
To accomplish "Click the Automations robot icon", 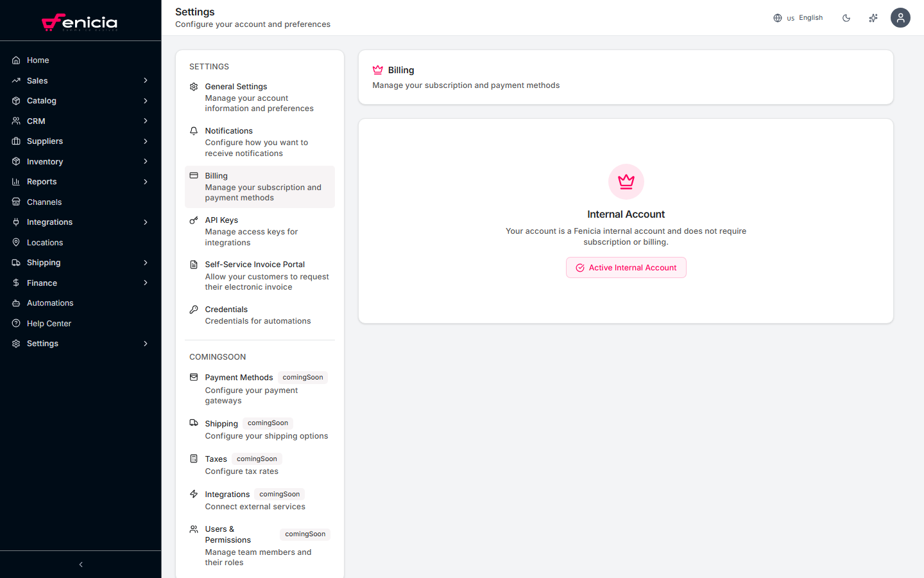I will click(16, 303).
